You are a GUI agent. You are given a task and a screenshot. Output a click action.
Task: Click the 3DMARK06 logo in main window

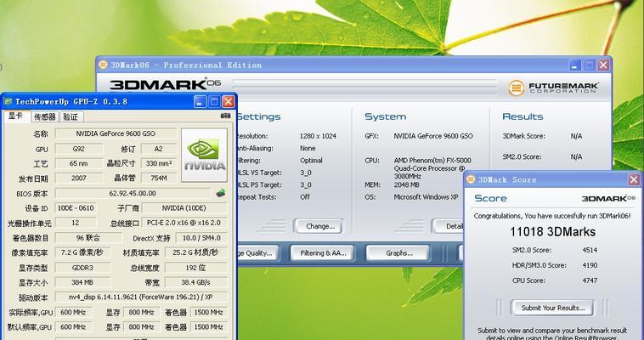click(166, 85)
